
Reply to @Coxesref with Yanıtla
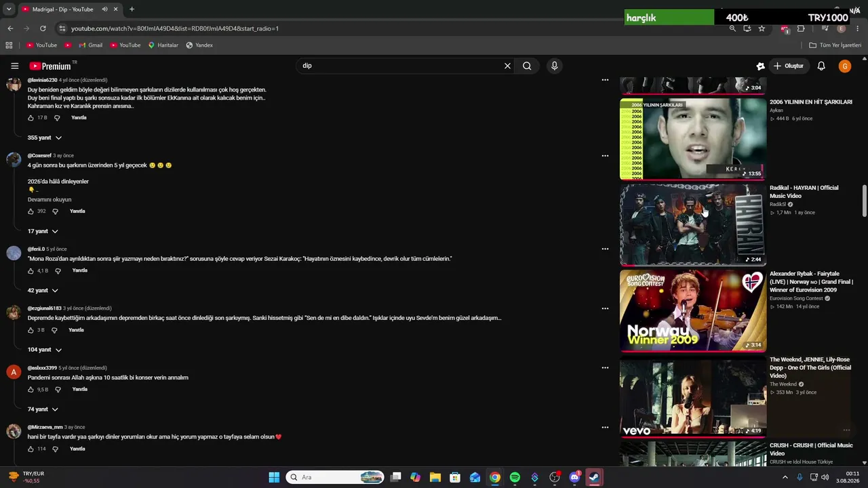click(x=77, y=211)
